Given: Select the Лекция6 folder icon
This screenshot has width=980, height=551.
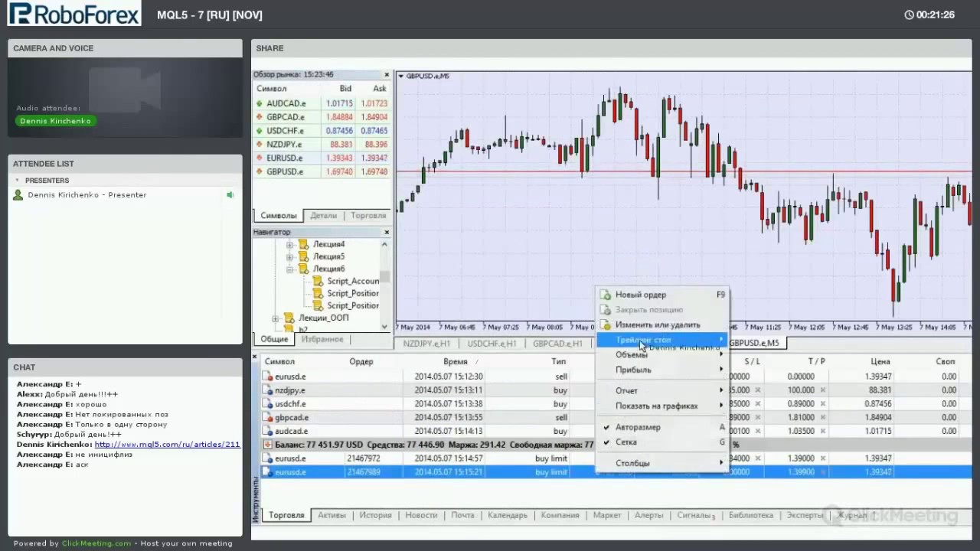Looking at the screenshot, I should point(303,269).
